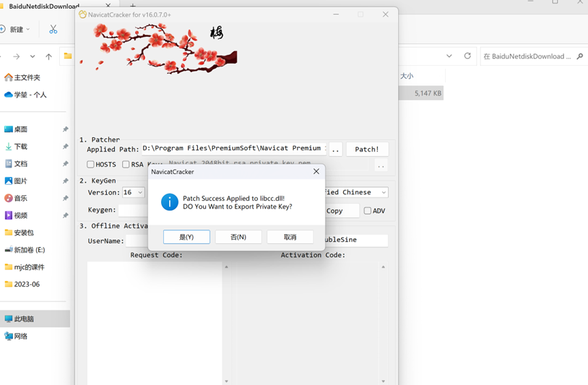This screenshot has height=385, width=588.
Task: Unpin Videos (视频) pin icon
Action: pyautogui.click(x=65, y=215)
